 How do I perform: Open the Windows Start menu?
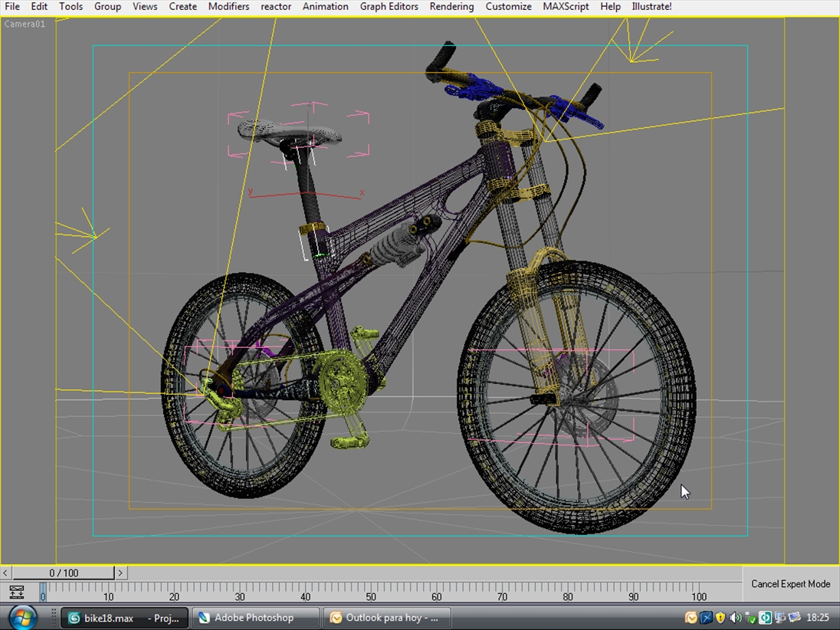click(x=22, y=617)
